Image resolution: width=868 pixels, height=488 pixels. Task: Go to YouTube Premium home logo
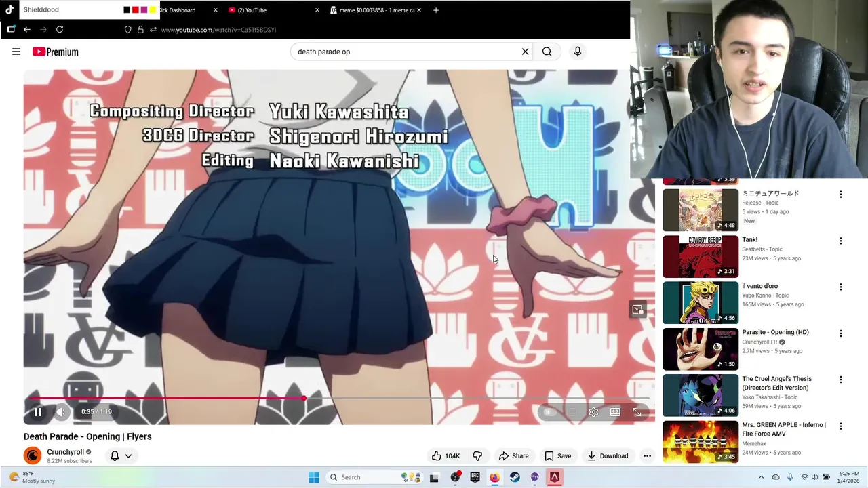[56, 52]
